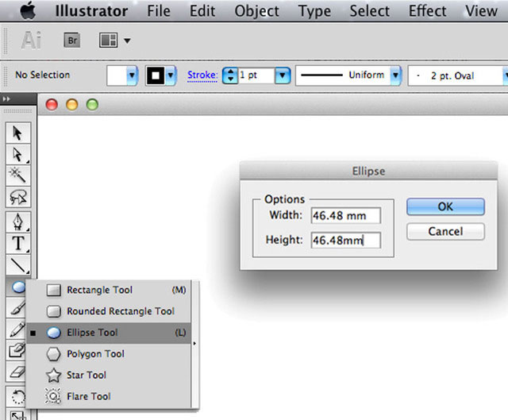Viewport: 508px width, 420px height.
Task: Open the Type menu
Action: coord(314,11)
